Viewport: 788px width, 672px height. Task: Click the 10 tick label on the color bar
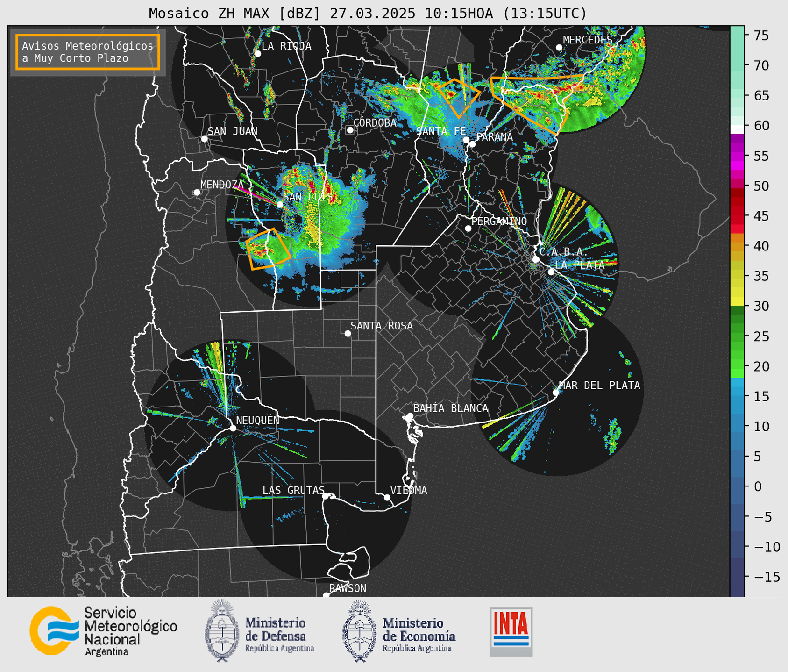pos(762,427)
